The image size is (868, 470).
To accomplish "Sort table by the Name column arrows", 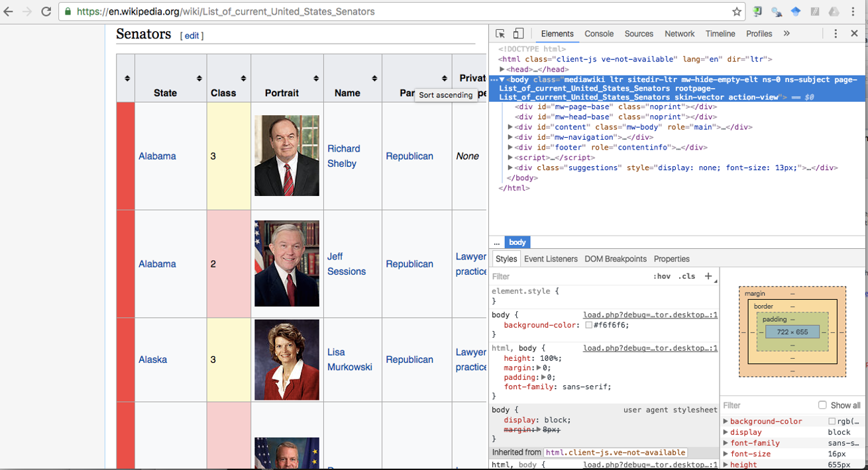I will [374, 78].
